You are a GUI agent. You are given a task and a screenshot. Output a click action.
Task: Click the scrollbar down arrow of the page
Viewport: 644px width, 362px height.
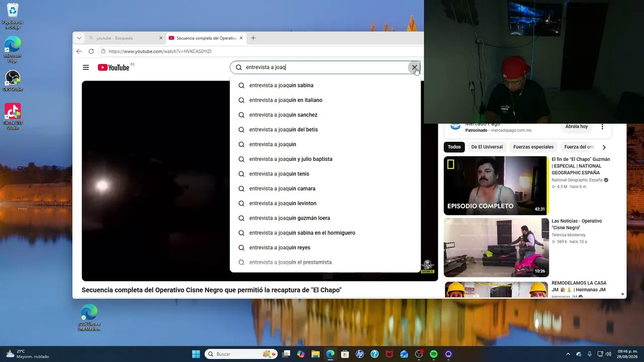[622, 294]
